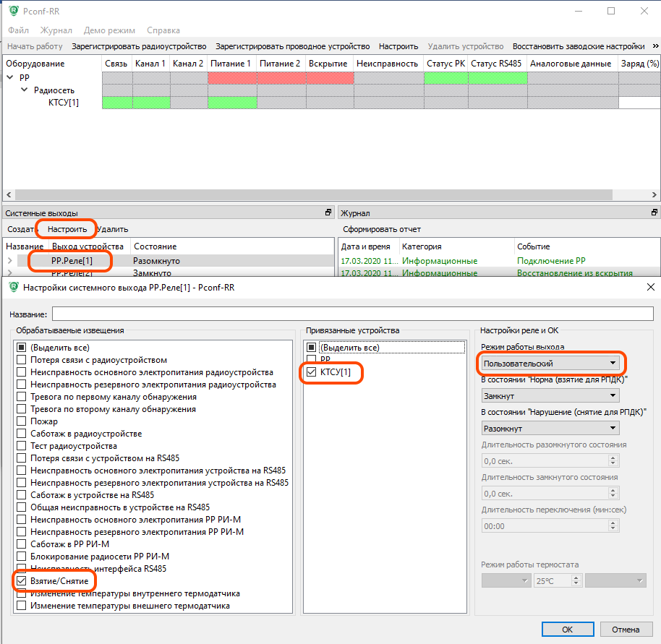Uncheck the КТСУ[1] bound device
The width and height of the screenshot is (661, 644).
click(312, 372)
